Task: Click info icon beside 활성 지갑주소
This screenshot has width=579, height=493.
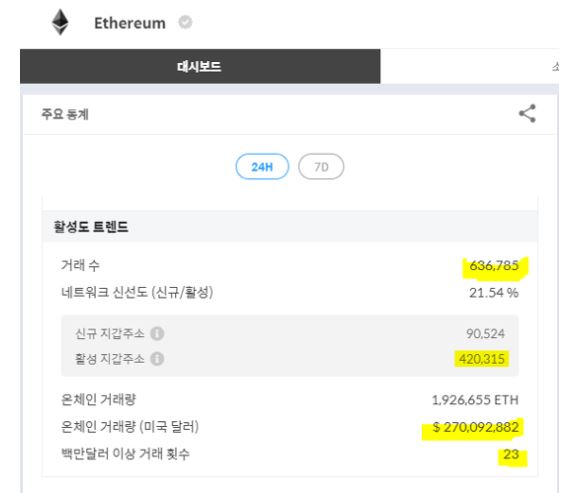Action: click(157, 359)
